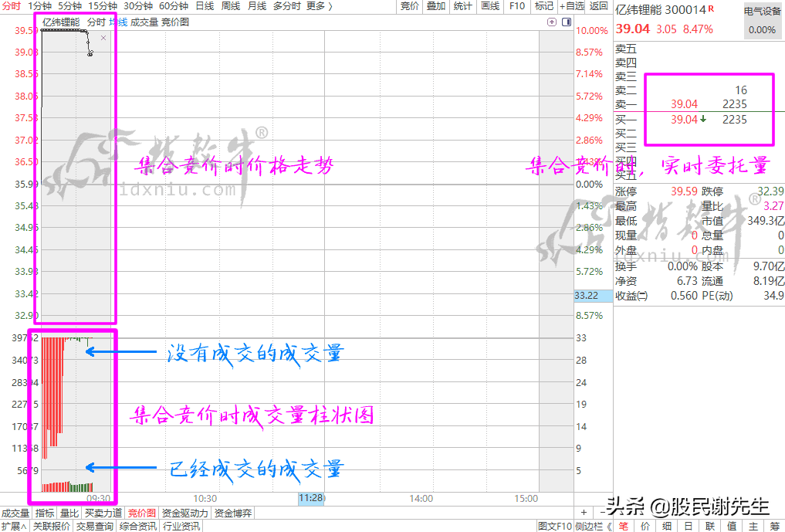Open the 统计 statistics tool
Image resolution: width=785 pixels, height=532 pixels.
[x=462, y=6]
